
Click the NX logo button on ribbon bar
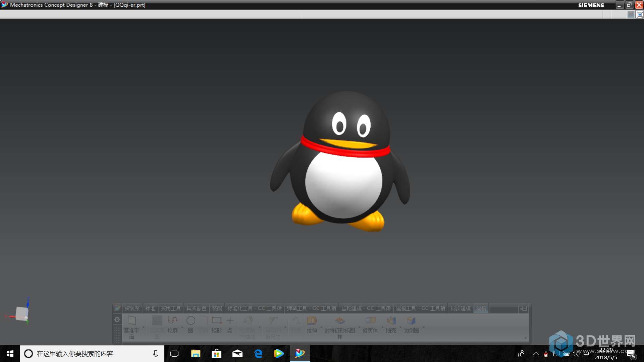click(x=117, y=308)
